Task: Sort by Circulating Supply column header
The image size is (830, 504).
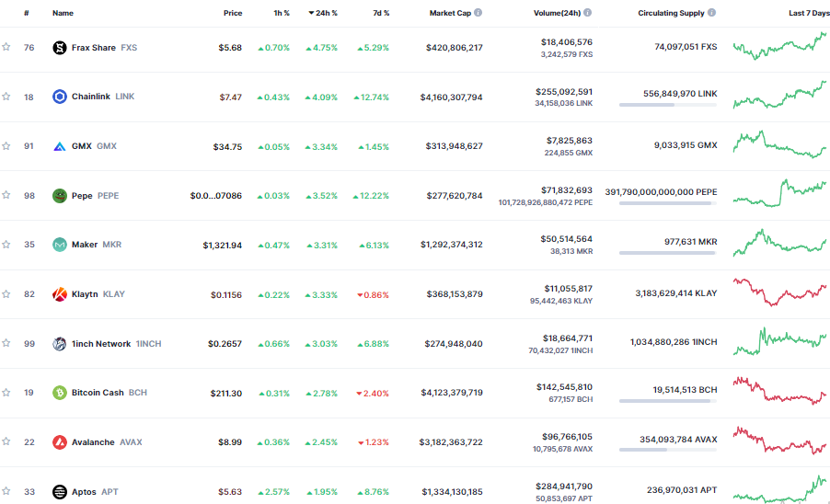Action: tap(671, 14)
